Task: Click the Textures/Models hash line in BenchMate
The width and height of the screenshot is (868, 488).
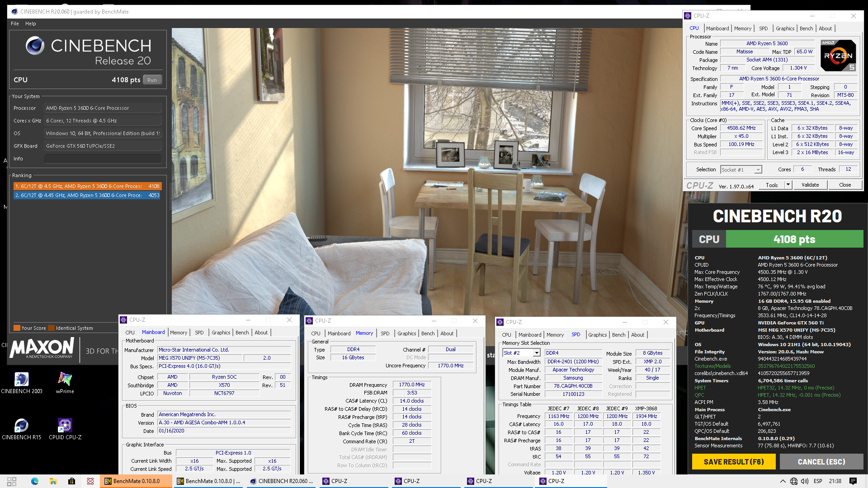Action: pyautogui.click(x=755, y=366)
